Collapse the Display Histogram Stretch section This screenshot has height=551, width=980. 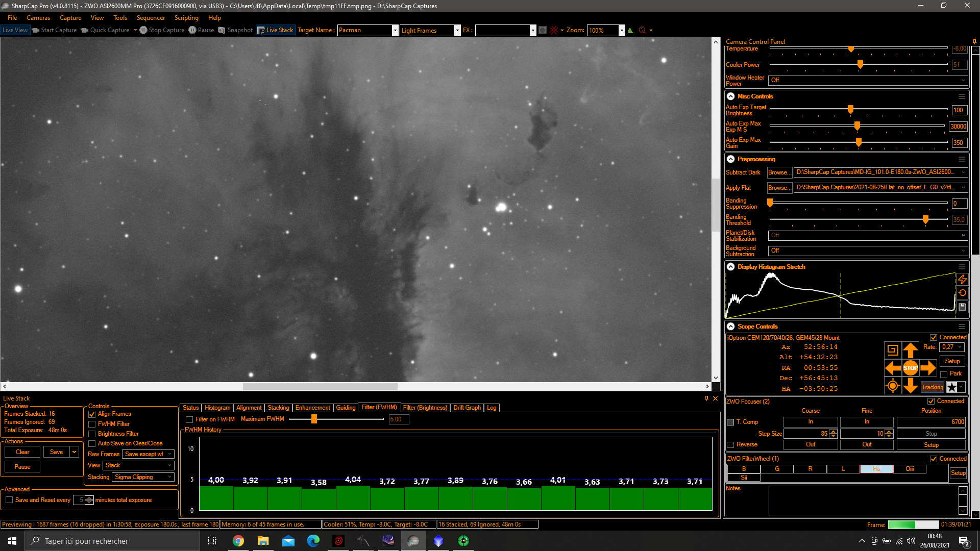(x=730, y=267)
